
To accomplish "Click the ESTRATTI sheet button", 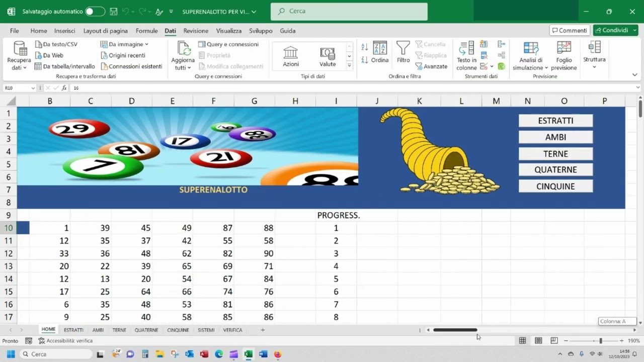I will click(x=555, y=121).
